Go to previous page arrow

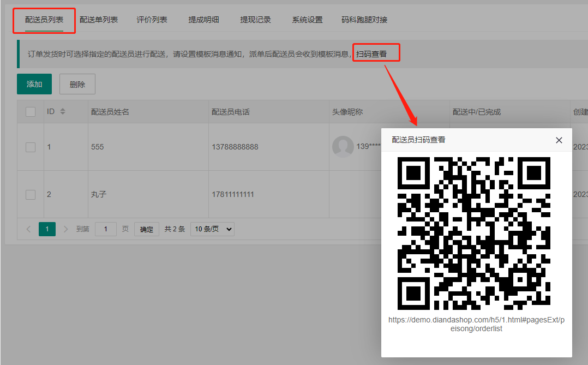[x=28, y=229]
